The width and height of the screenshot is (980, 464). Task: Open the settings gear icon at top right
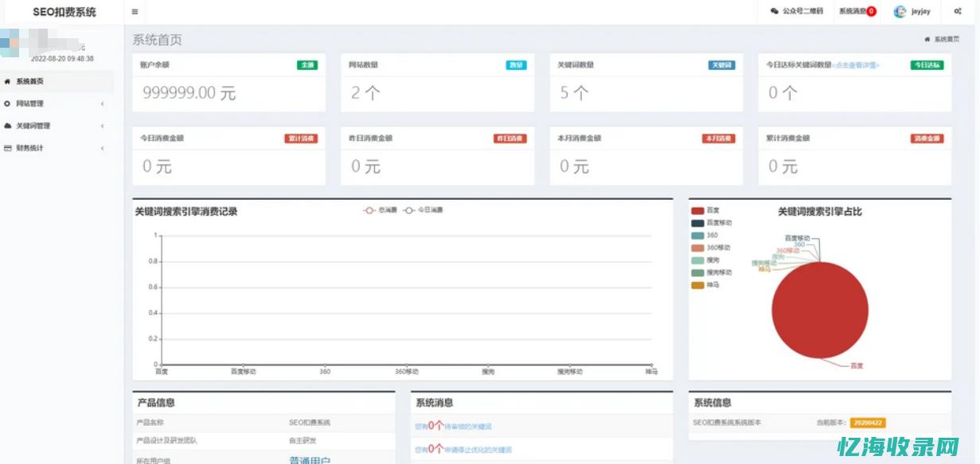click(x=956, y=11)
